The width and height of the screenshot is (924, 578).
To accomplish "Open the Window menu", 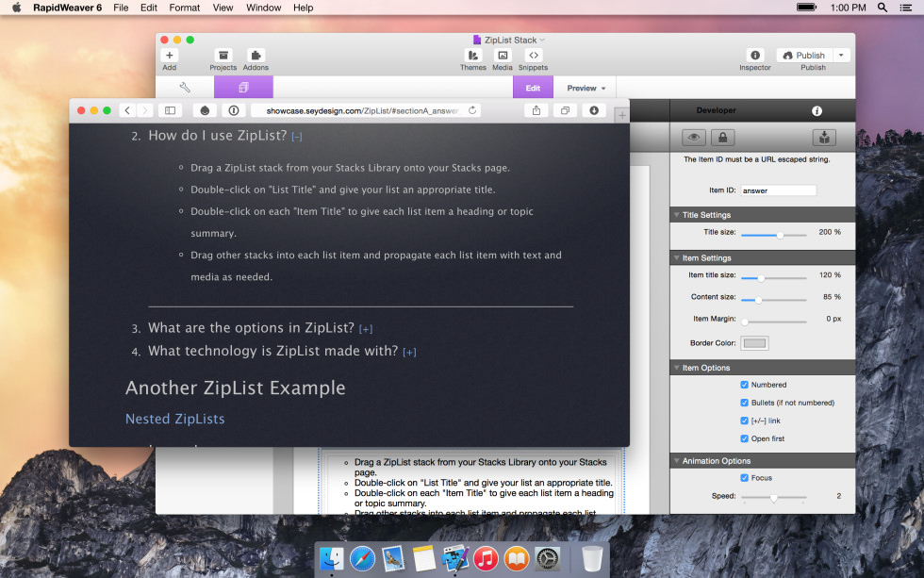I will [263, 8].
